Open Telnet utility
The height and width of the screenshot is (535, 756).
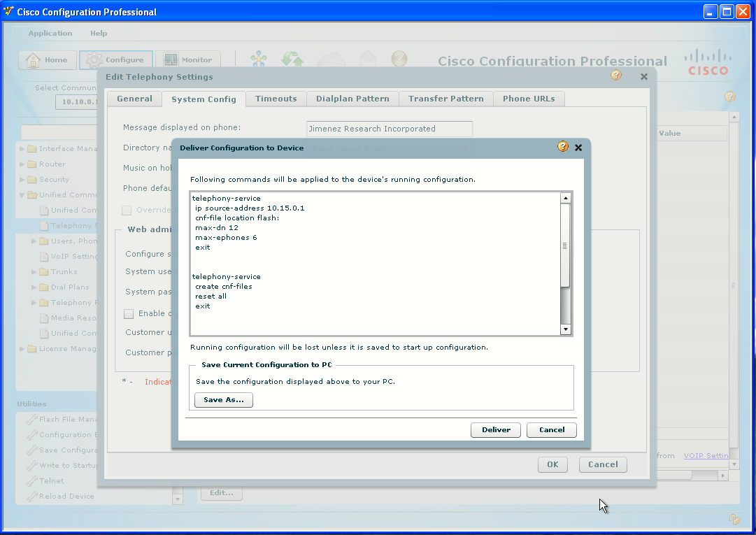pos(45,481)
